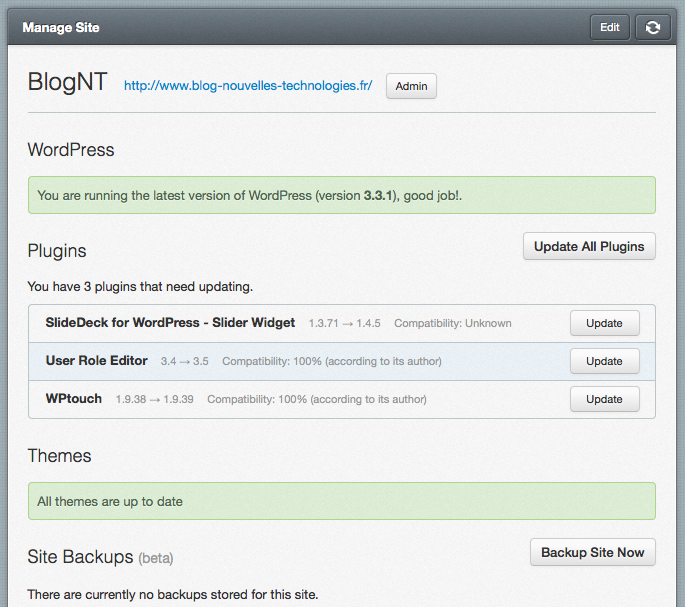685x607 pixels.
Task: Click the SlideDeck 'Compatibility: Unknown' text
Action: point(452,323)
